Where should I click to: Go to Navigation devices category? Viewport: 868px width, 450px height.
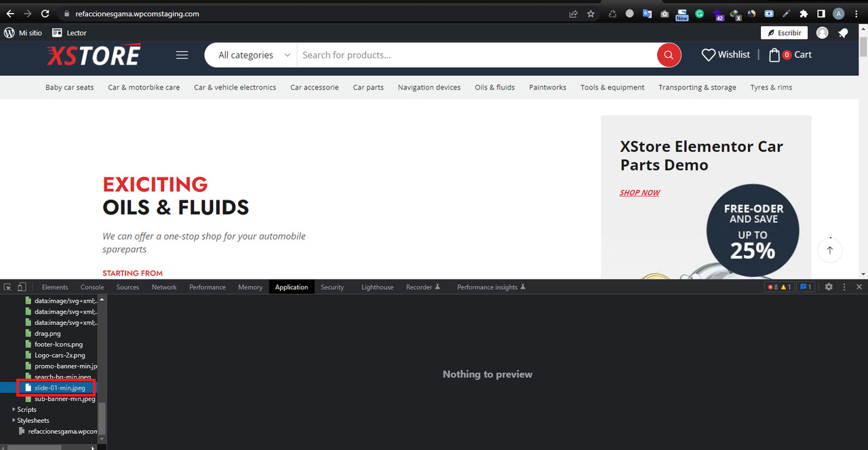tap(429, 88)
